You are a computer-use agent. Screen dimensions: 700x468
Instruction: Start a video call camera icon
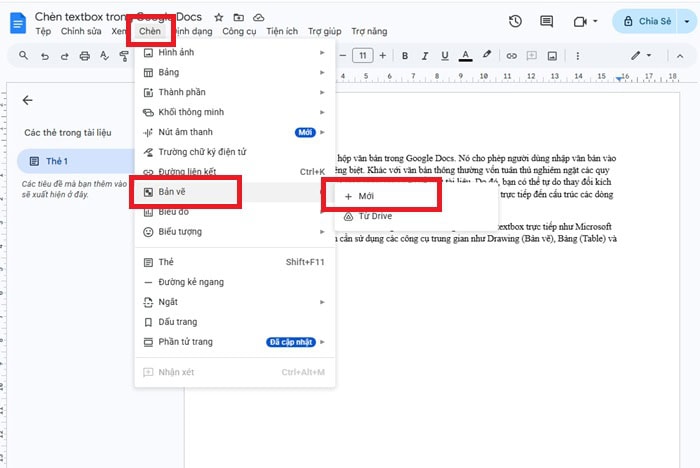(580, 21)
